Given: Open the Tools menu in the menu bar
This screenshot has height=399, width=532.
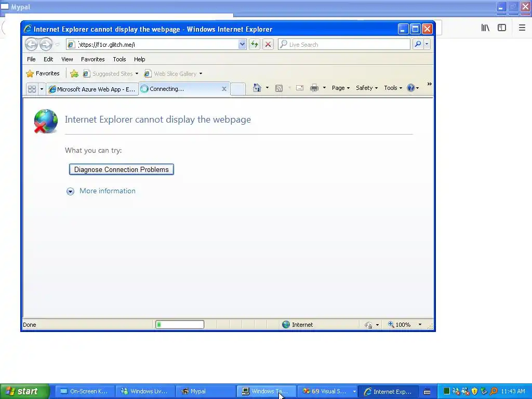Looking at the screenshot, I should tap(119, 59).
